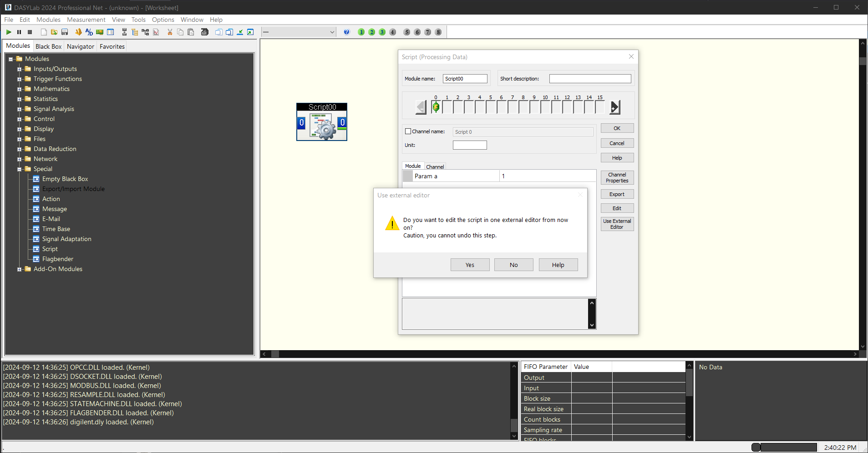This screenshot has height=453, width=868.
Task: Expand the Mathematics module folder
Action: [x=19, y=89]
